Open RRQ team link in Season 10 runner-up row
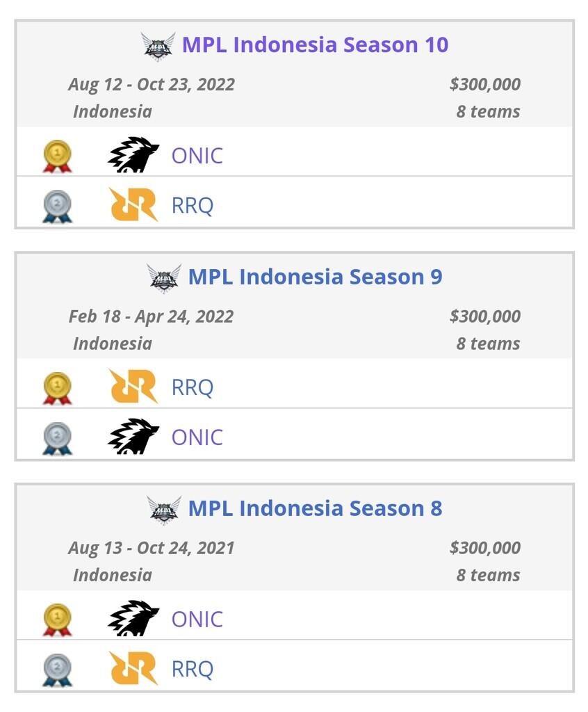This screenshot has width=588, height=712. pos(193,205)
